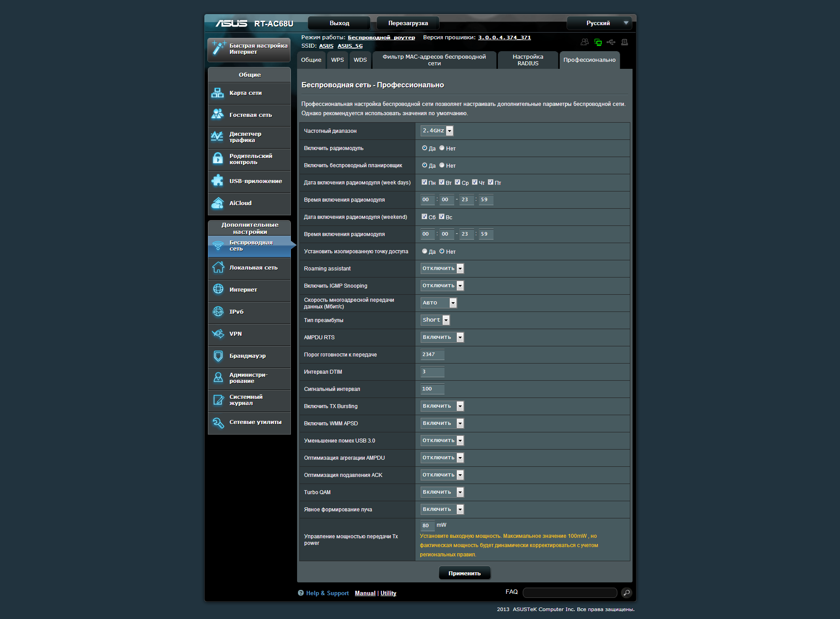Select 'Нет' for беспроводный планировщик
840x619 pixels.
pyautogui.click(x=441, y=165)
